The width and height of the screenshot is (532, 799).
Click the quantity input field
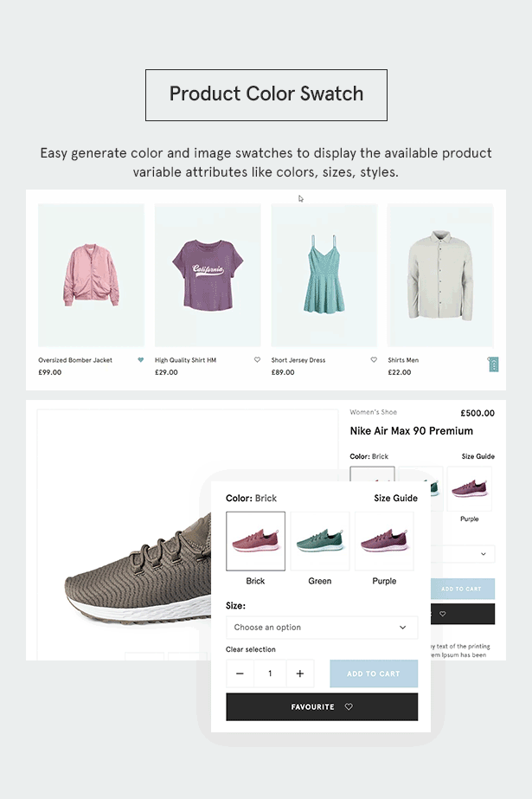click(270, 673)
